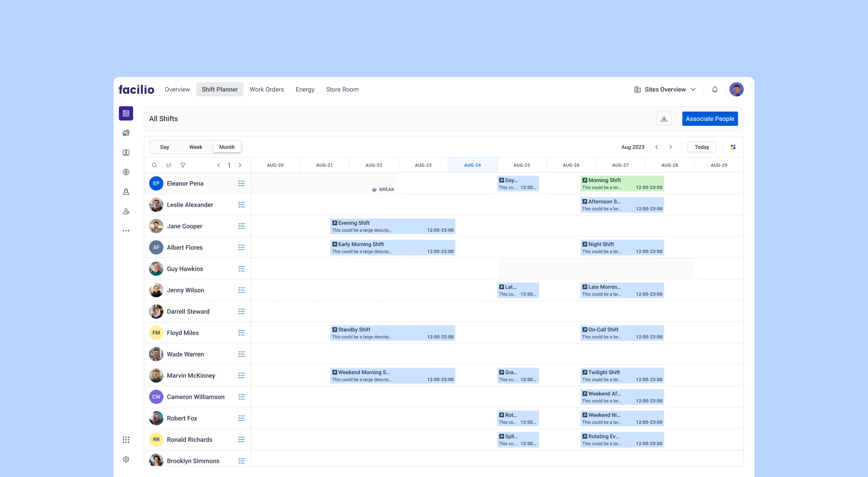This screenshot has width=868, height=477.
Task: Select the Month view toggle
Action: pos(227,147)
